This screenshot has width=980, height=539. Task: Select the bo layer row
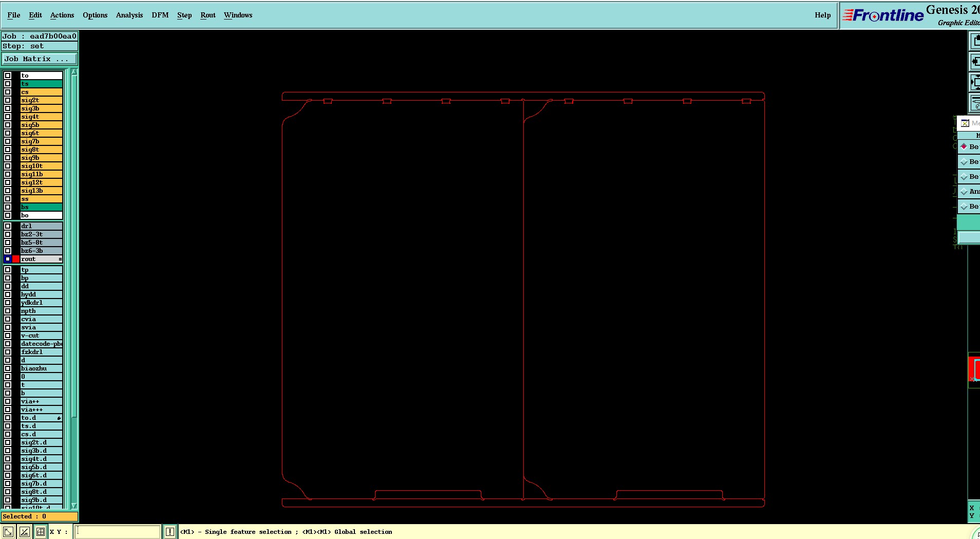pyautogui.click(x=41, y=215)
